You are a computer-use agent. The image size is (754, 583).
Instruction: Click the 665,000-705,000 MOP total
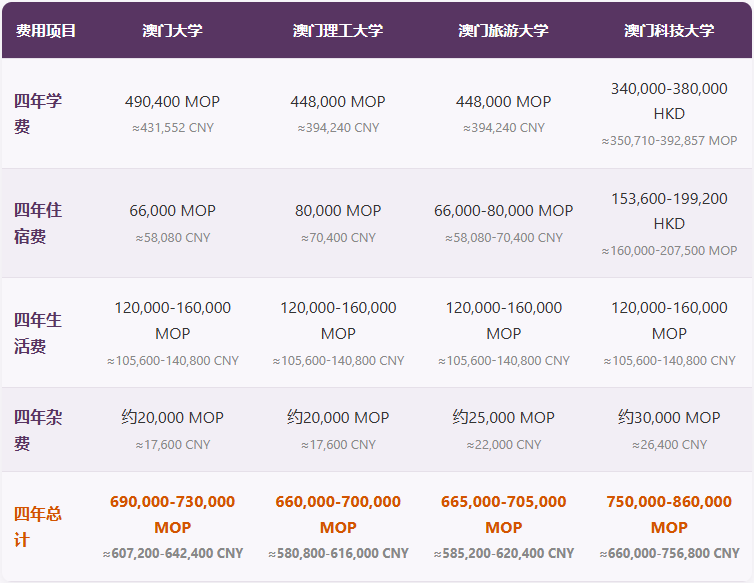(503, 514)
